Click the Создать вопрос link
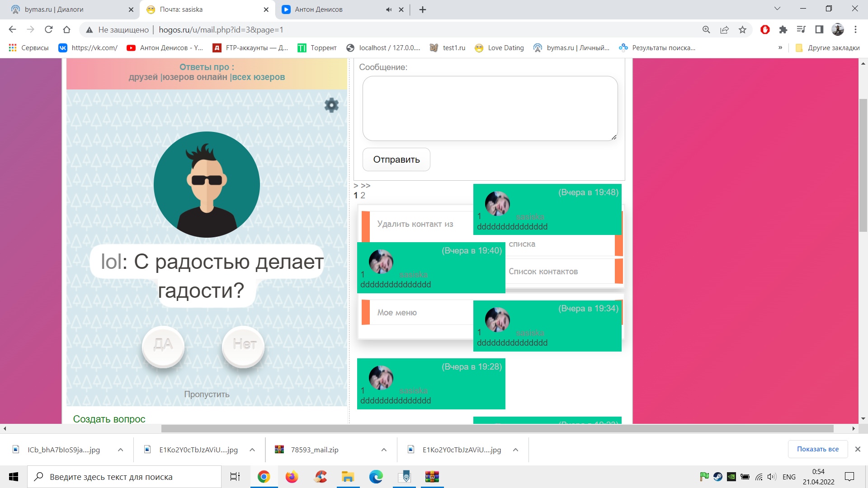The width and height of the screenshot is (868, 488). point(109,419)
